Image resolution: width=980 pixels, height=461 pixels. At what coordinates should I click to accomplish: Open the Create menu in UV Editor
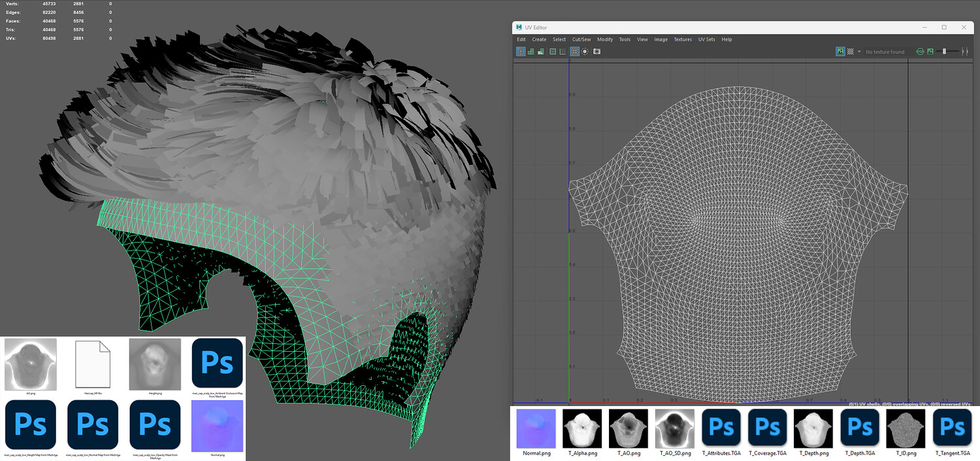pyautogui.click(x=539, y=39)
